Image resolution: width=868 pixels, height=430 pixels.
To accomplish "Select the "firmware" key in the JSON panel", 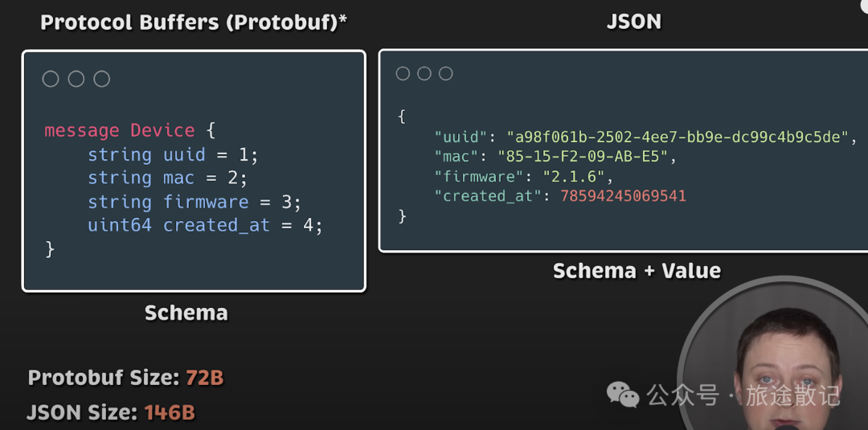I will pyautogui.click(x=479, y=177).
